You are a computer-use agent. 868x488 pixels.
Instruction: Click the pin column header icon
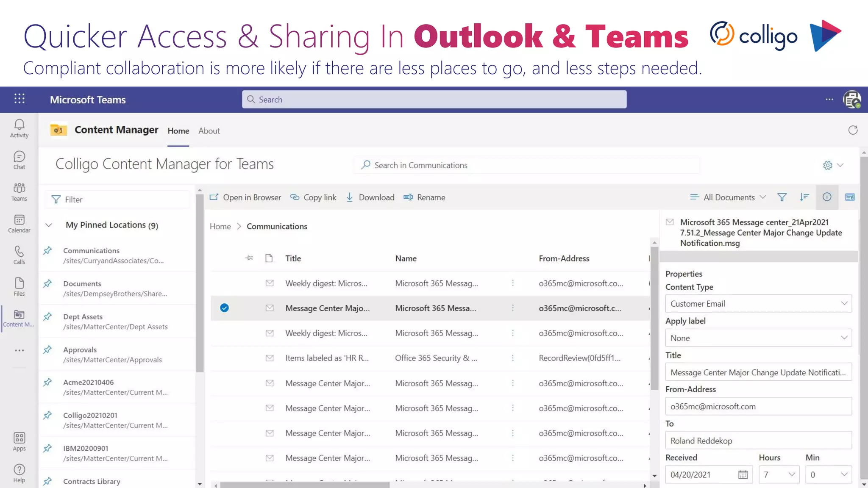pos(249,258)
